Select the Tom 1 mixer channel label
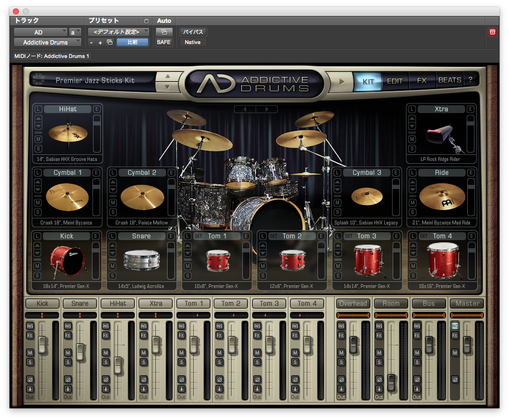The image size is (509, 420). tap(194, 304)
